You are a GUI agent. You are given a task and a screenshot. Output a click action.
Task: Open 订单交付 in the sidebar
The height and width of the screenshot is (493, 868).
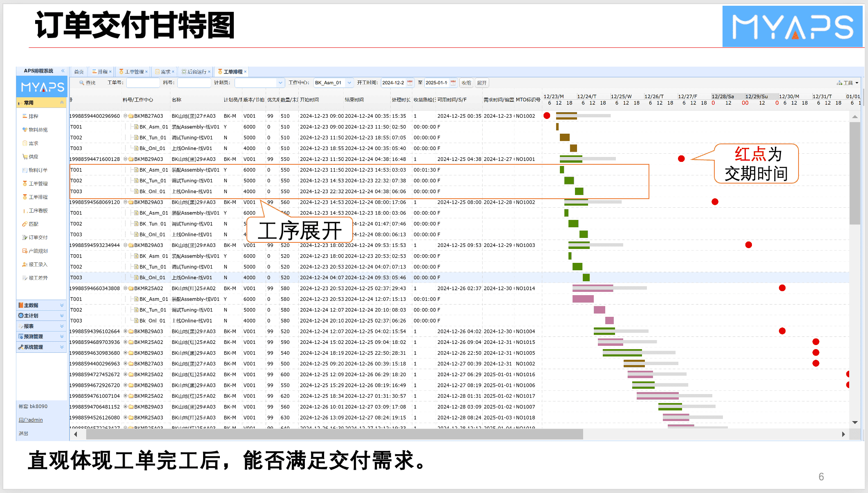pos(38,238)
